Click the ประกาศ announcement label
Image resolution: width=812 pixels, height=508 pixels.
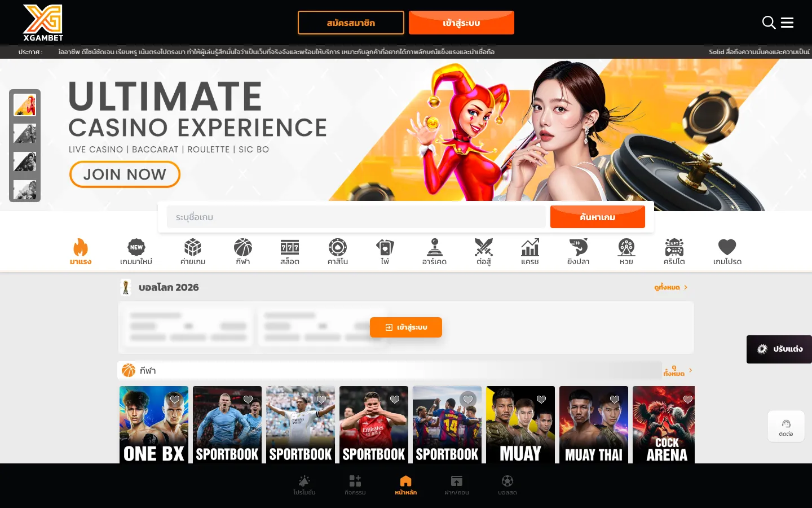[30, 52]
